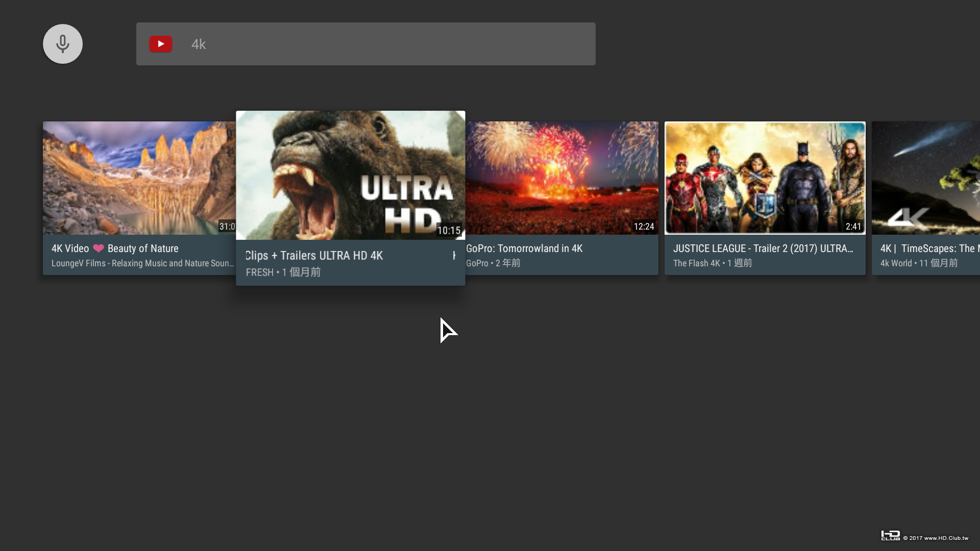Select the '4K | TimeScapes' video title
The image size is (980, 551).
click(928, 248)
